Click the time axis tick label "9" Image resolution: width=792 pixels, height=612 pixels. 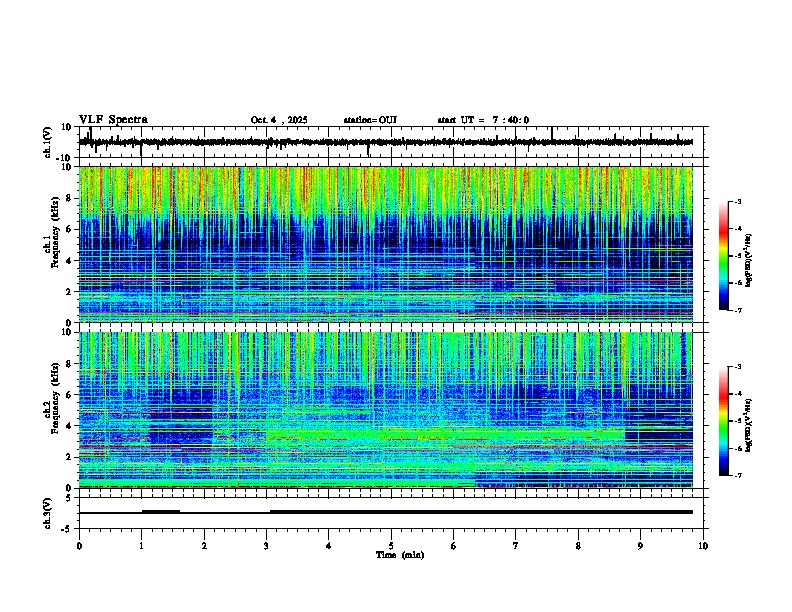[x=640, y=546]
